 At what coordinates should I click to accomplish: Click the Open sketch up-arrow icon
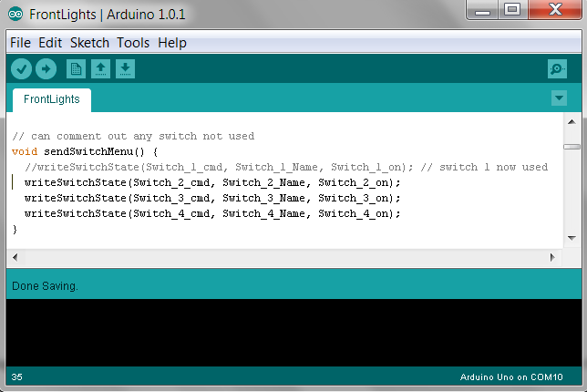coord(100,69)
